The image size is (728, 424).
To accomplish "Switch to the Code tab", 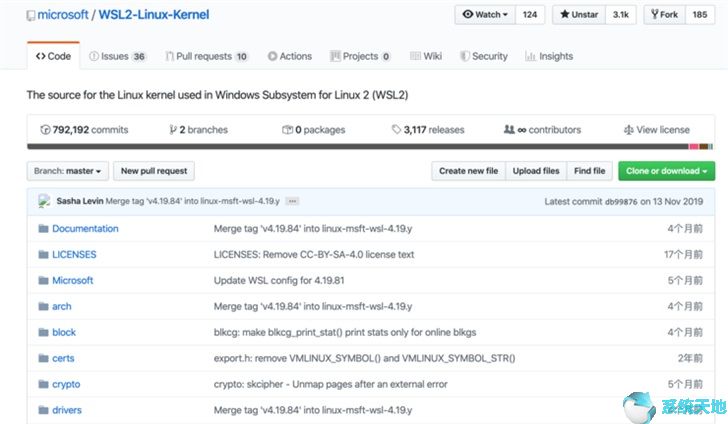I will [x=53, y=56].
